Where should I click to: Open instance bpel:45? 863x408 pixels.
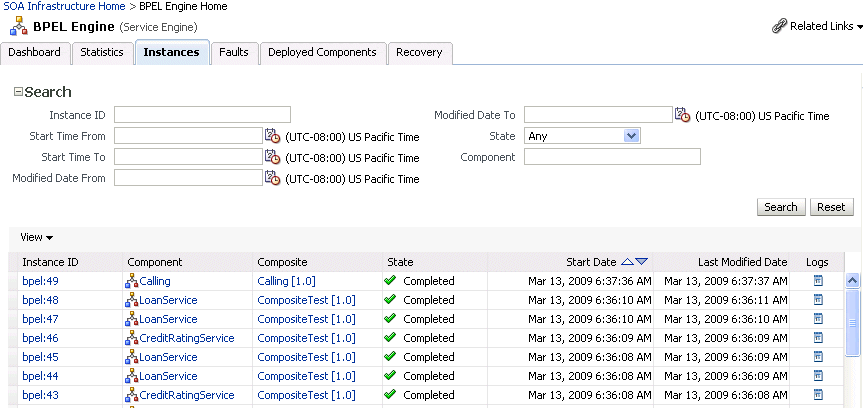pos(40,357)
